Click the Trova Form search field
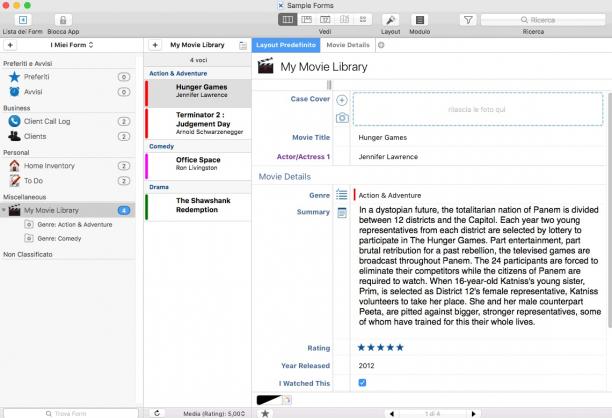 pyautogui.click(x=71, y=413)
